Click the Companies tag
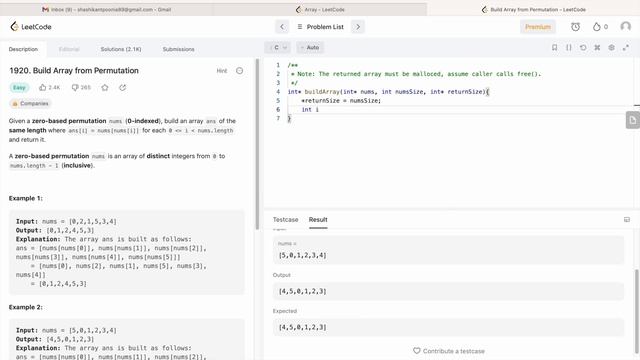The image size is (640, 360). (x=30, y=104)
